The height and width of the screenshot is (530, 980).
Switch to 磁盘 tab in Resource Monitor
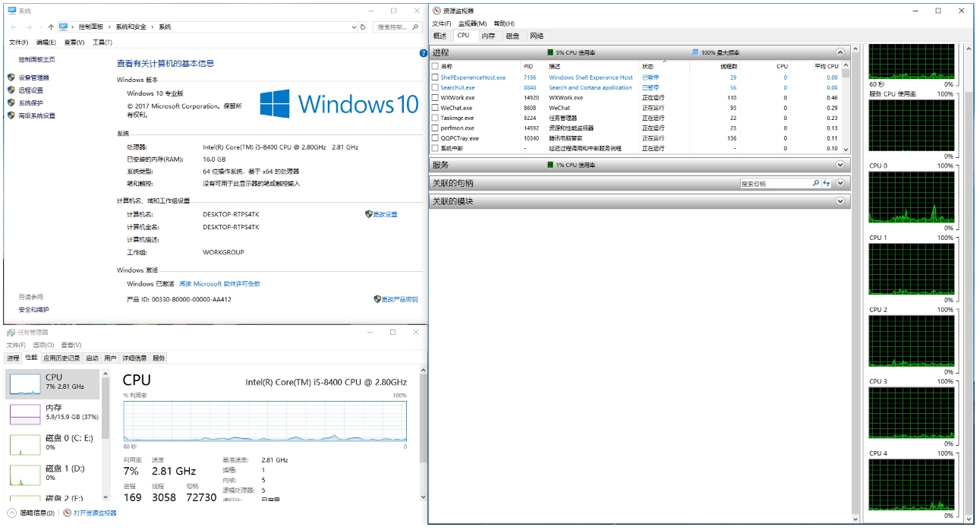tap(512, 36)
